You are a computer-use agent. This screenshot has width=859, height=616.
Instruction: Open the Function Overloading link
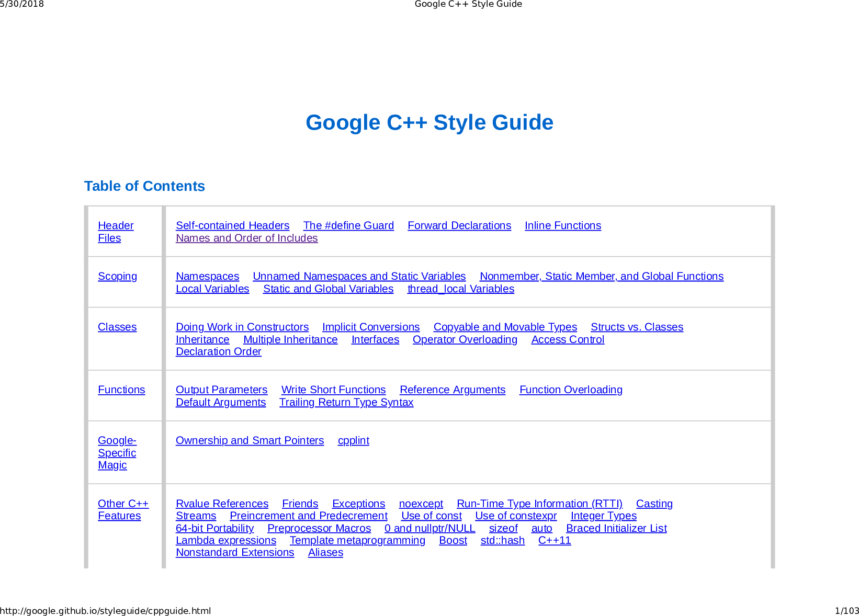(571, 390)
